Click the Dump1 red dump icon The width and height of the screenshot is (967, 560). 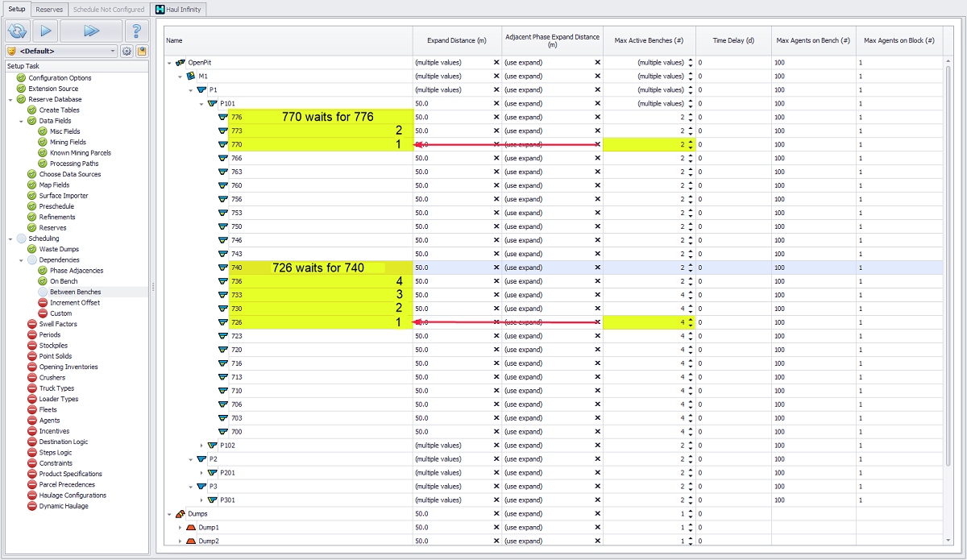pyautogui.click(x=191, y=527)
